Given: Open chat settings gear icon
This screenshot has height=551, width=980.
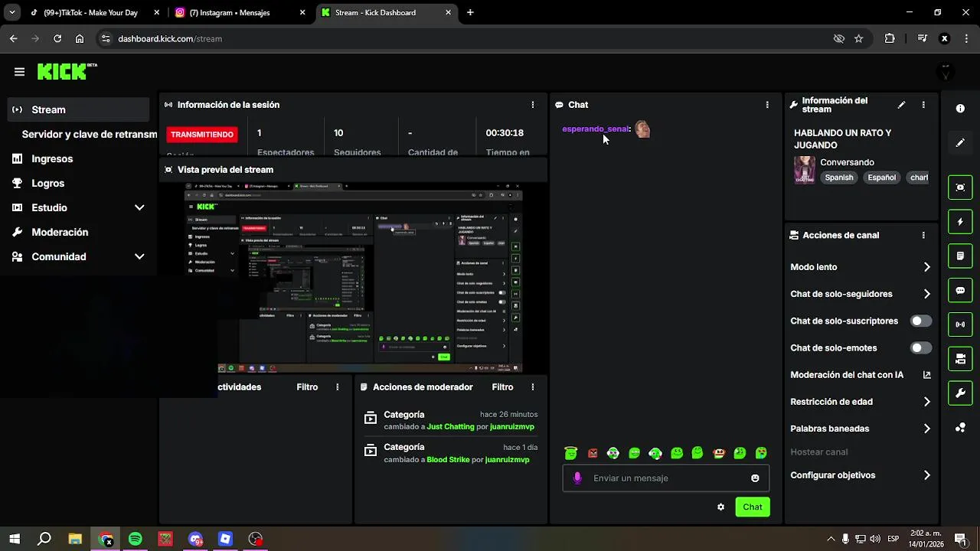Looking at the screenshot, I should [720, 507].
